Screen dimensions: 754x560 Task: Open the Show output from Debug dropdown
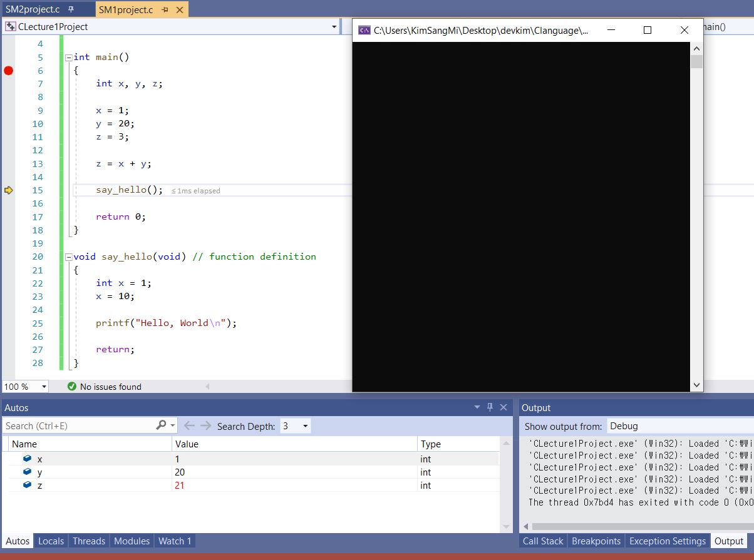point(680,426)
